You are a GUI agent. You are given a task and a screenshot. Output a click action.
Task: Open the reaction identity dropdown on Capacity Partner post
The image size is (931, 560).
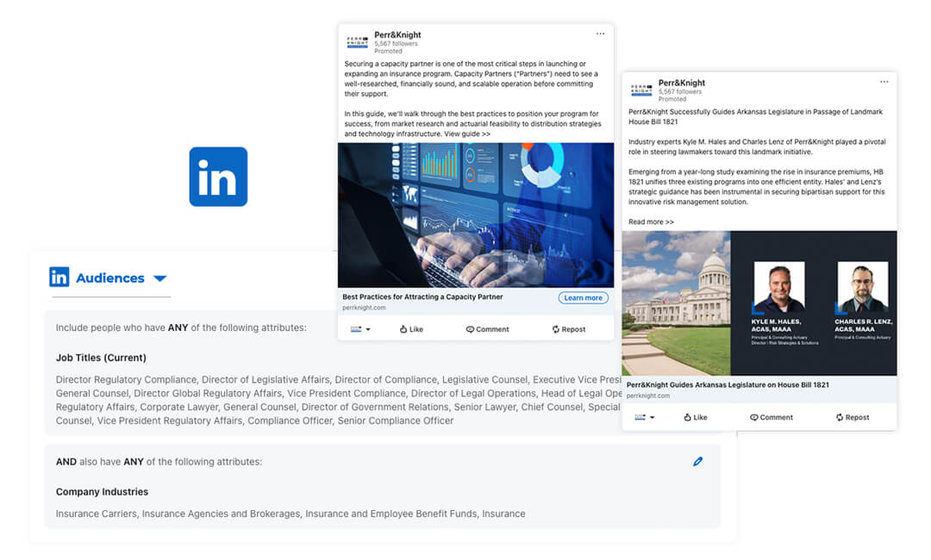[x=360, y=329]
